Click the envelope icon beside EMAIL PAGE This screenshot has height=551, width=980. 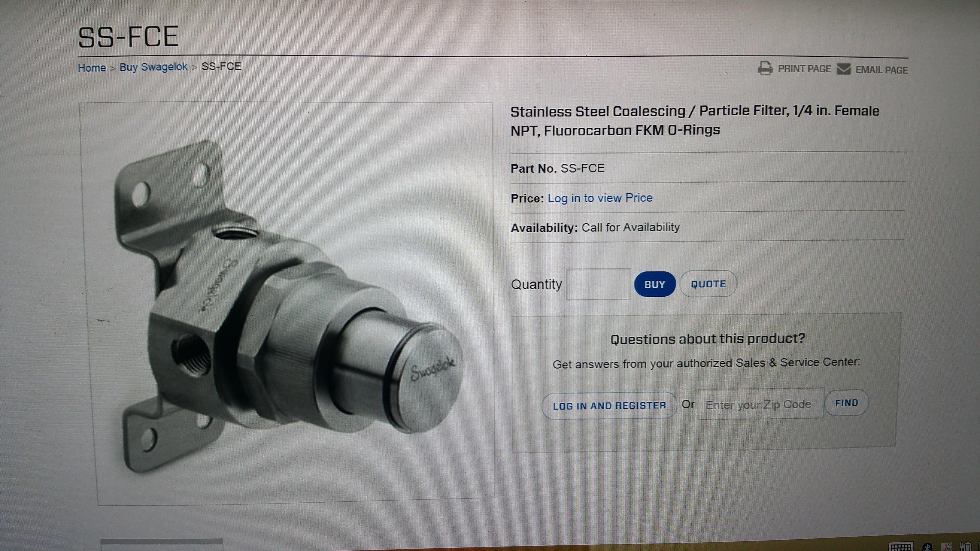[844, 69]
